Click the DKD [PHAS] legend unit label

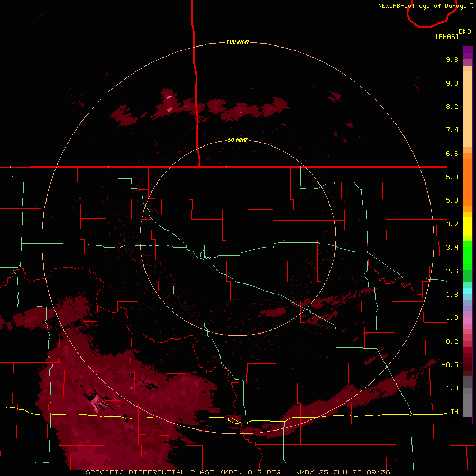453,34
